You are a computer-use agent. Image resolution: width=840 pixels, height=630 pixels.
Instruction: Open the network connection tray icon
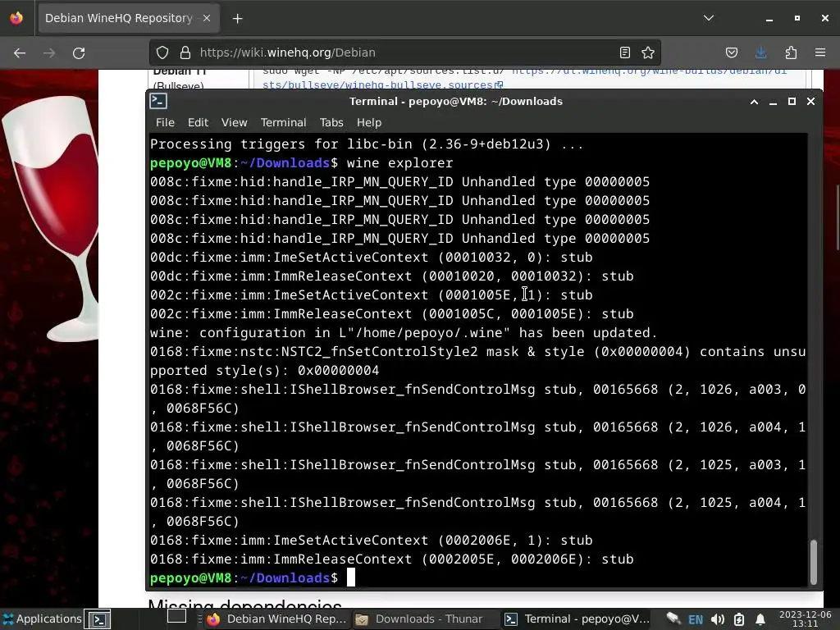point(673,619)
